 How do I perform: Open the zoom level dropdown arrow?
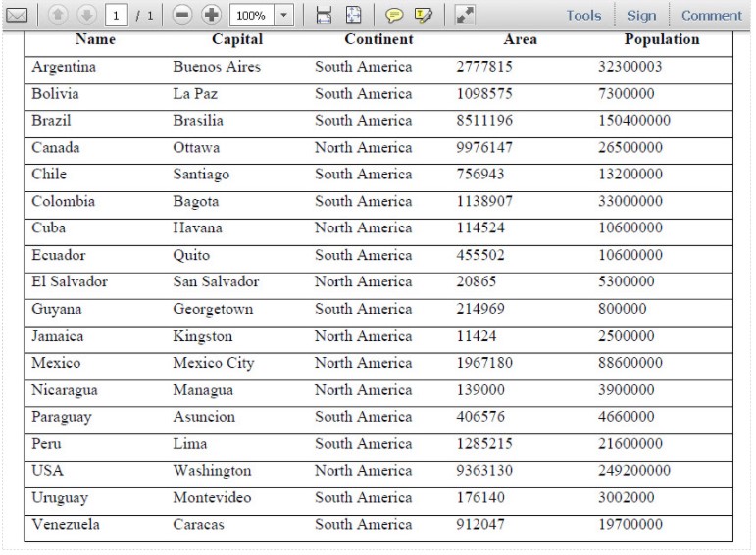[284, 16]
